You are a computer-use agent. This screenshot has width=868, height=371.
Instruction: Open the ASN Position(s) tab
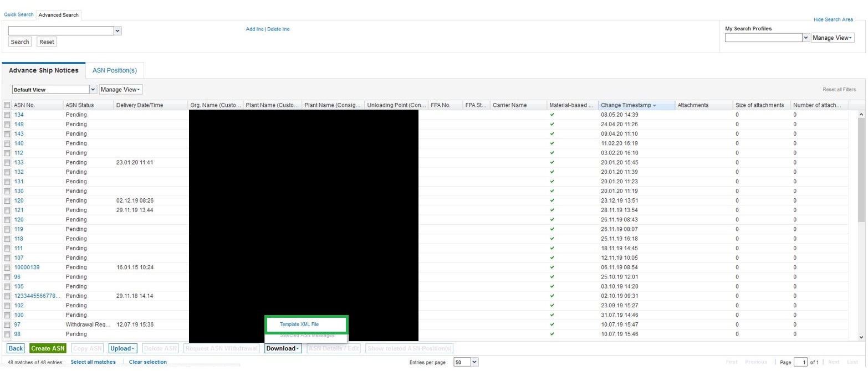point(115,70)
